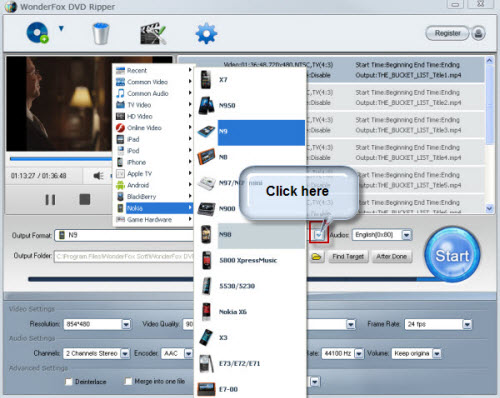The height and width of the screenshot is (398, 500).
Task: Choose the E7-00 device profile
Action: pyautogui.click(x=251, y=389)
